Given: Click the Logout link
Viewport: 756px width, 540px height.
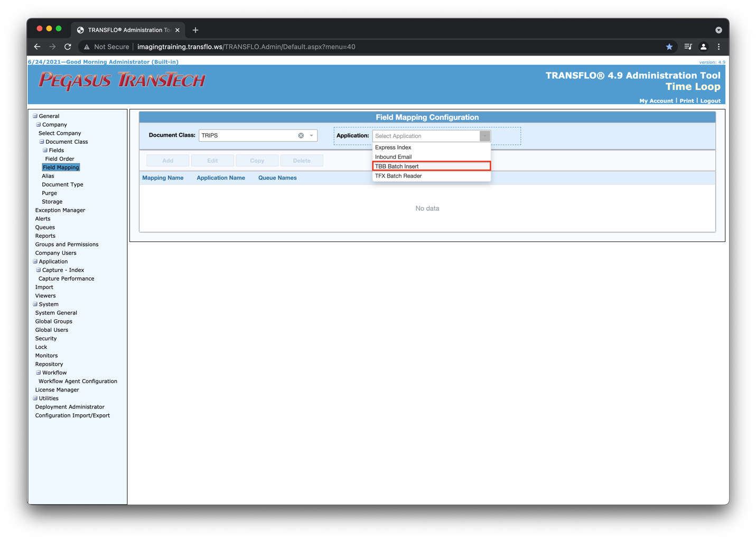Looking at the screenshot, I should (x=710, y=100).
